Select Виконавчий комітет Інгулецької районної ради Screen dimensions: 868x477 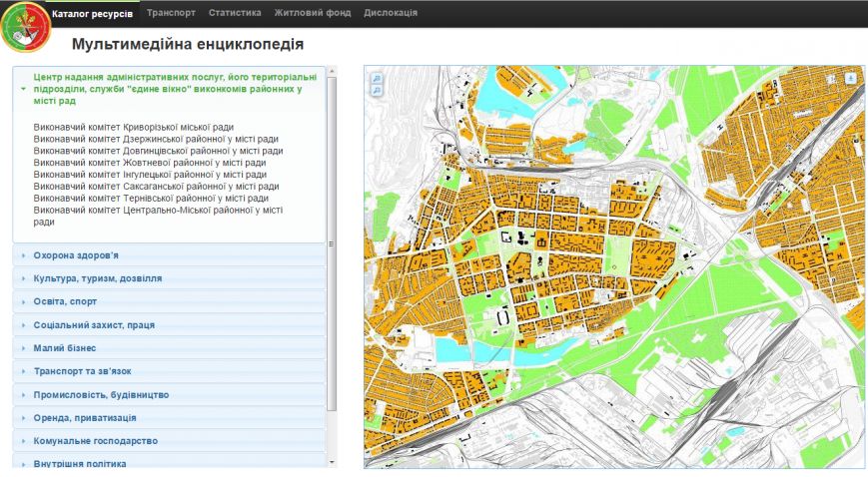[x=150, y=175]
